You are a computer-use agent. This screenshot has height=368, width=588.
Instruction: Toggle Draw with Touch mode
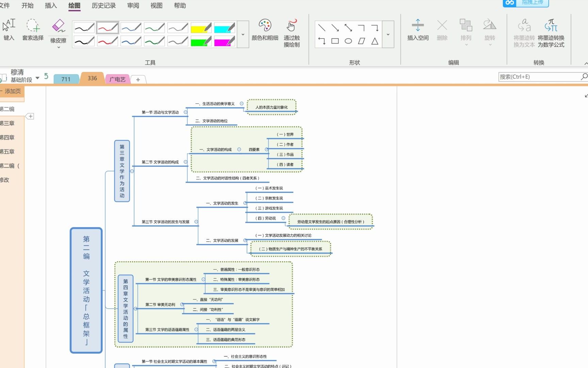[x=292, y=33]
